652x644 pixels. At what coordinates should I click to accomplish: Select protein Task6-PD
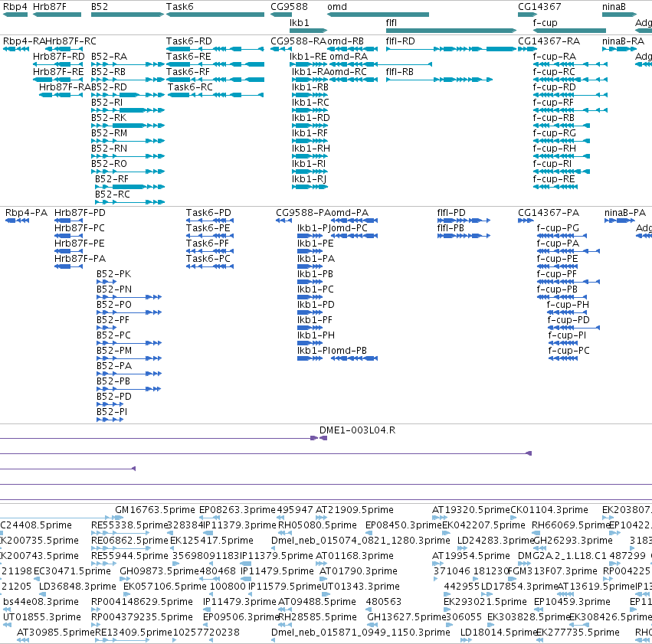point(210,221)
